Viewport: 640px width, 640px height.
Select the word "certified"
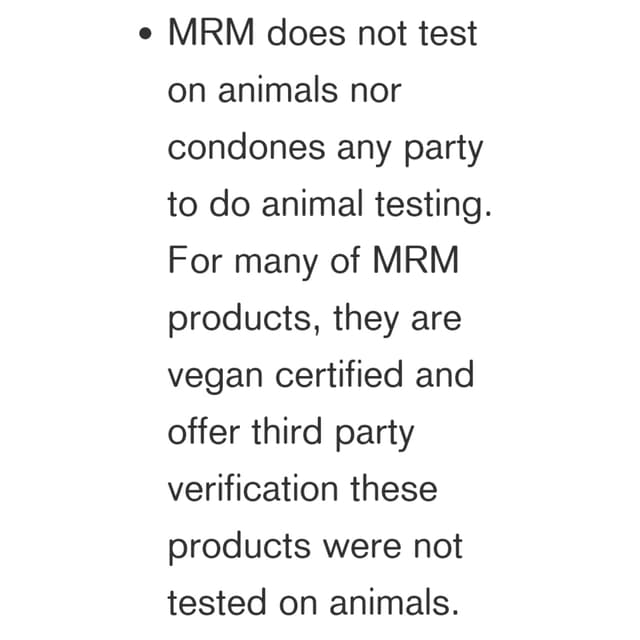tap(340, 374)
